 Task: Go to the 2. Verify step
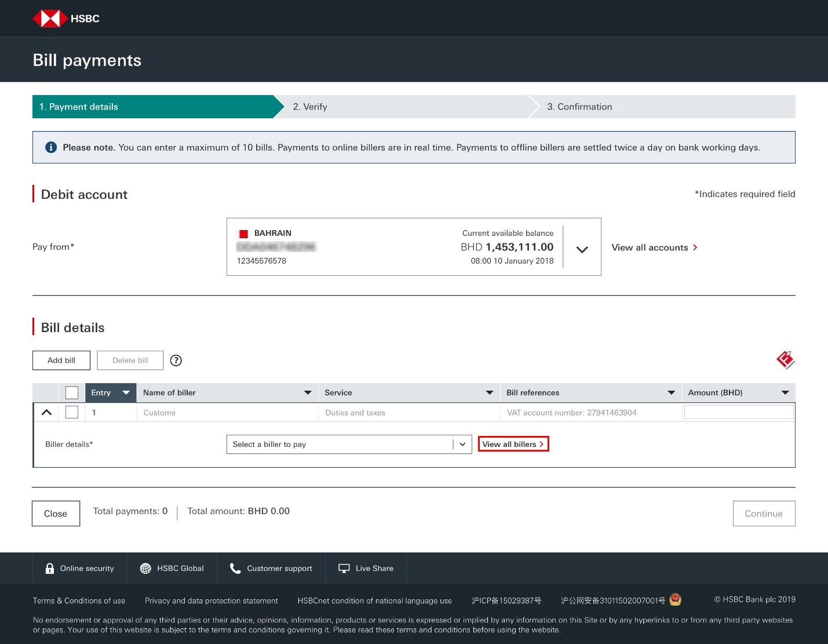point(310,107)
